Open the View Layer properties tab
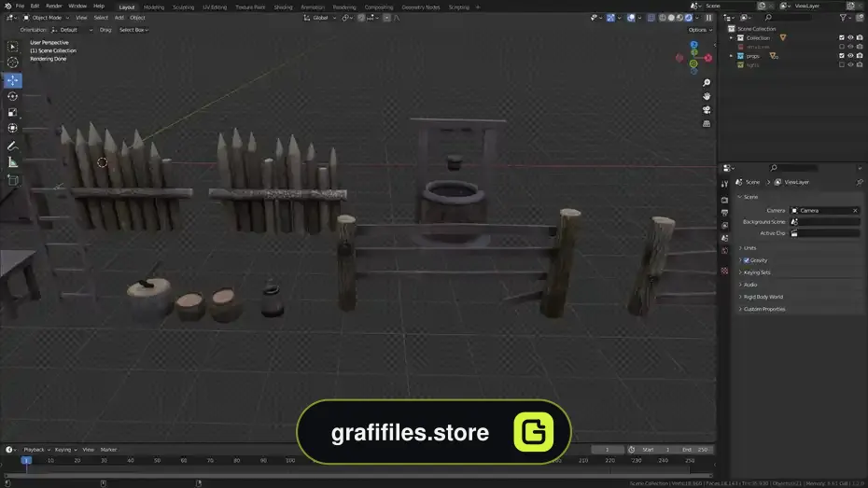The image size is (868, 488). [x=724, y=225]
